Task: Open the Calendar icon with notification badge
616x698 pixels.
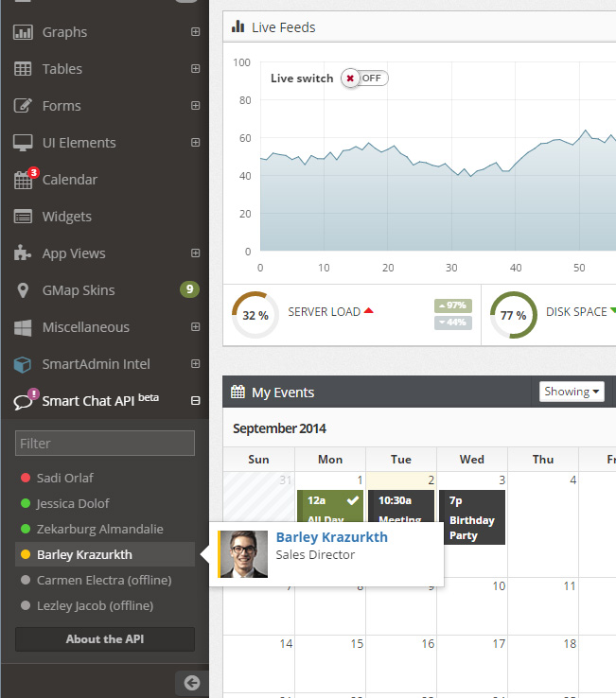Action: pyautogui.click(x=24, y=180)
